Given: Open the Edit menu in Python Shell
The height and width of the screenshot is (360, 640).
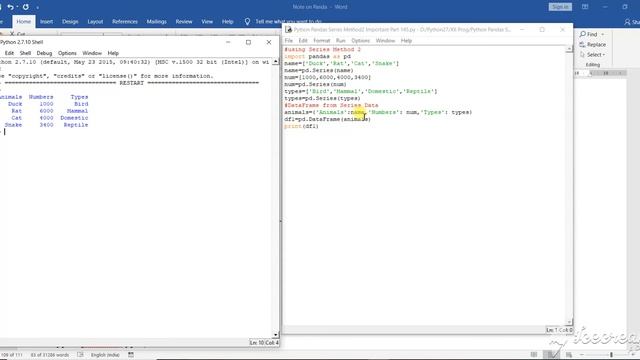Looking at the screenshot, I should pos(9,53).
